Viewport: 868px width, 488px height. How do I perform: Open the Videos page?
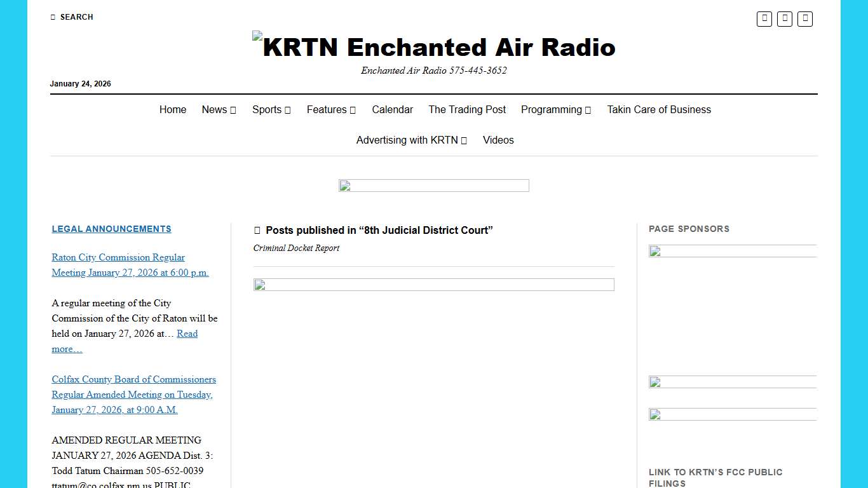point(498,140)
